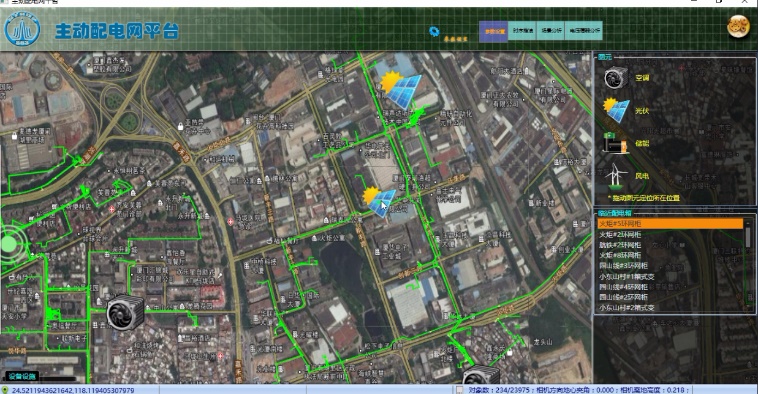This screenshot has height=394, width=758.
Task: Select 火炬#2环网柜 list entry
Action: (x=620, y=234)
